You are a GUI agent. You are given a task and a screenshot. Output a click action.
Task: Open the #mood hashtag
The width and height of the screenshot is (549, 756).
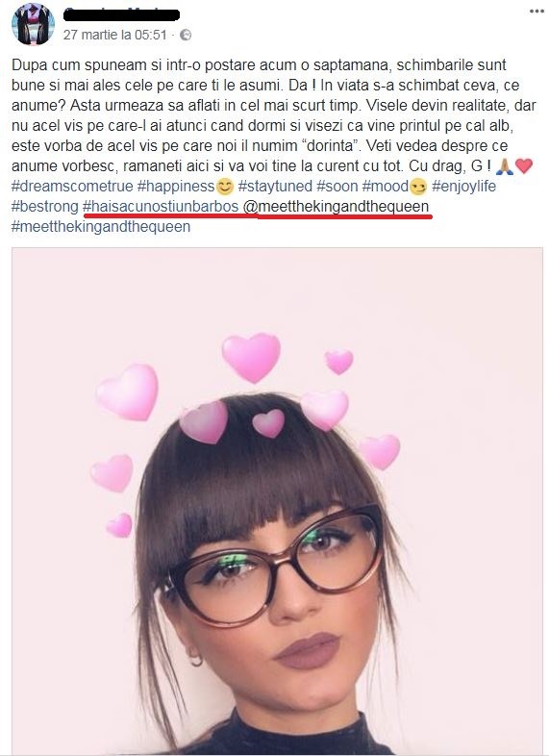(x=386, y=186)
